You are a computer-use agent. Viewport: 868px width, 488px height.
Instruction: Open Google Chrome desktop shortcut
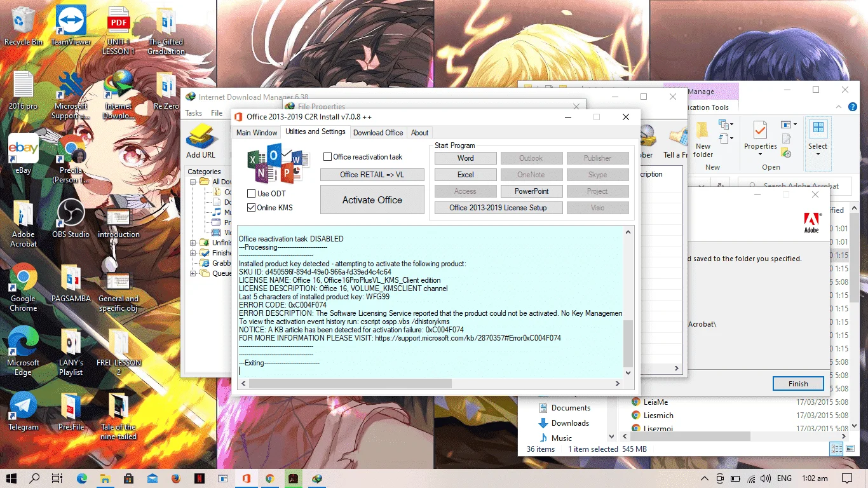point(24,287)
